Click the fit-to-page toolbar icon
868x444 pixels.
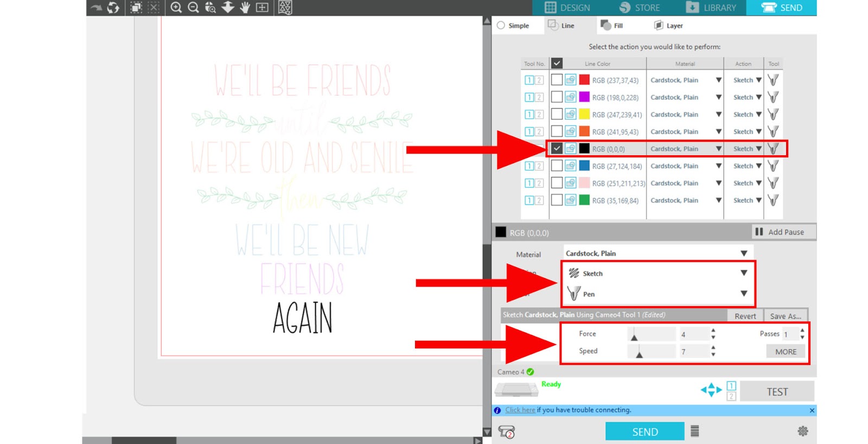pyautogui.click(x=262, y=8)
